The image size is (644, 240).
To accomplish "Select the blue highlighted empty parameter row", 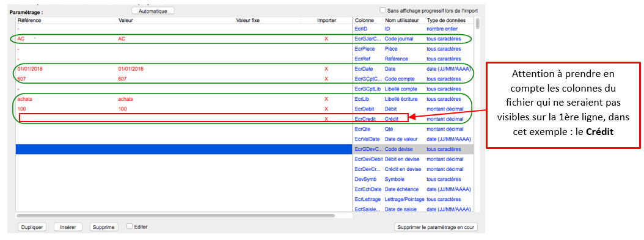I will [x=184, y=149].
